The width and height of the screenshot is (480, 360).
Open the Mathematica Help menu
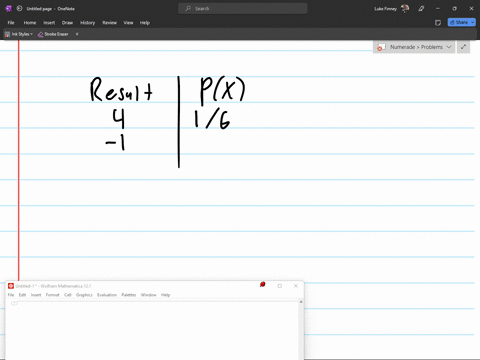(x=165, y=295)
